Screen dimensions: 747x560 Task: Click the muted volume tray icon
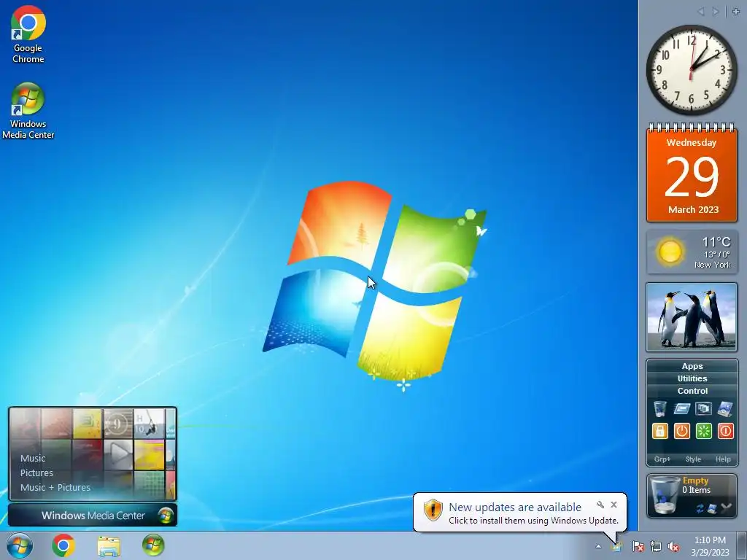pyautogui.click(x=673, y=547)
